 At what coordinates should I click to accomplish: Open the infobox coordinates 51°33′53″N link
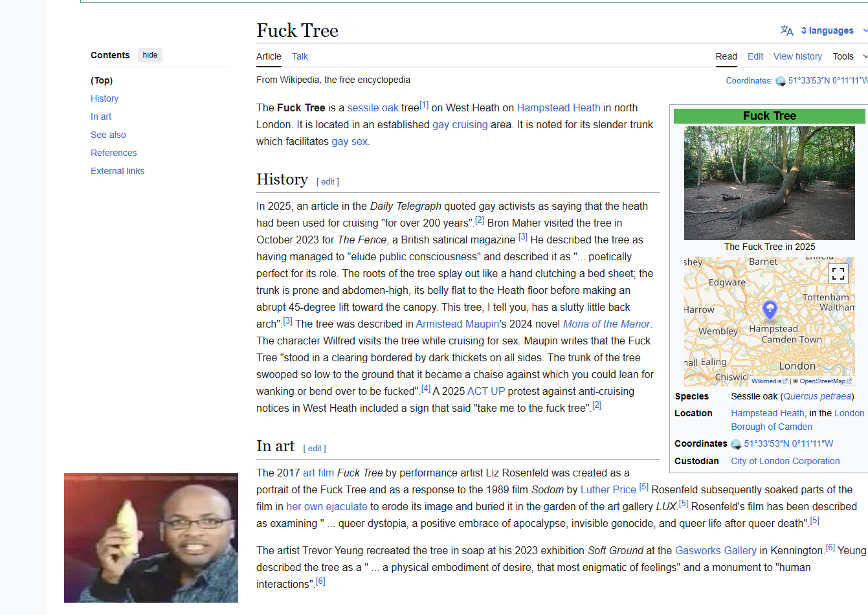tap(788, 444)
